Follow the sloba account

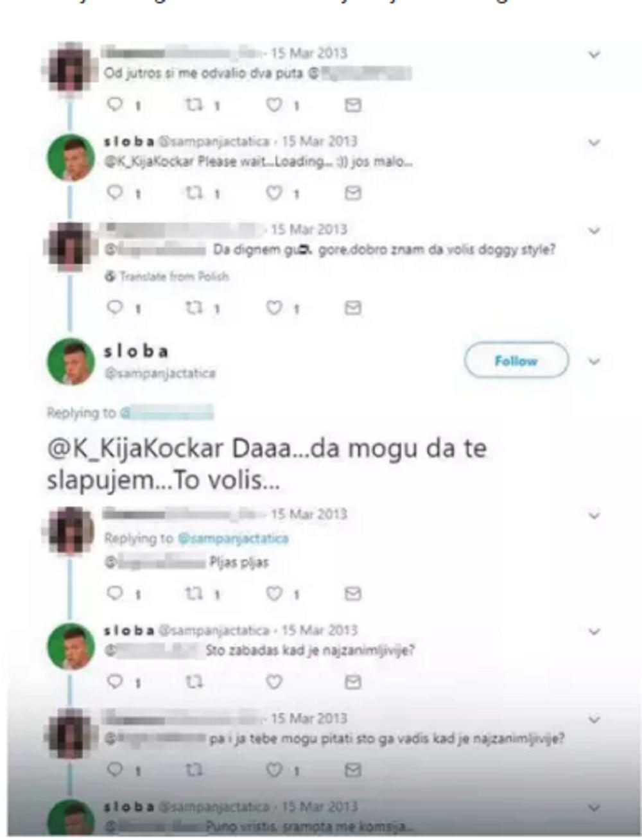[516, 361]
